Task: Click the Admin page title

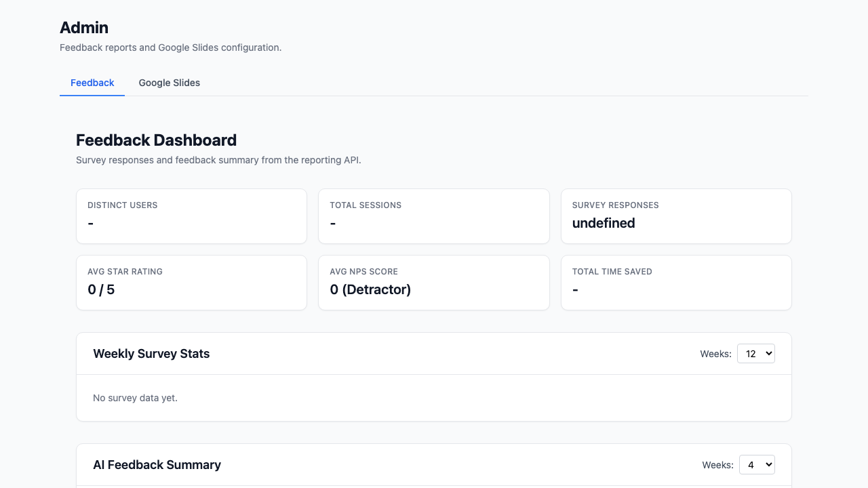Action: (x=84, y=28)
